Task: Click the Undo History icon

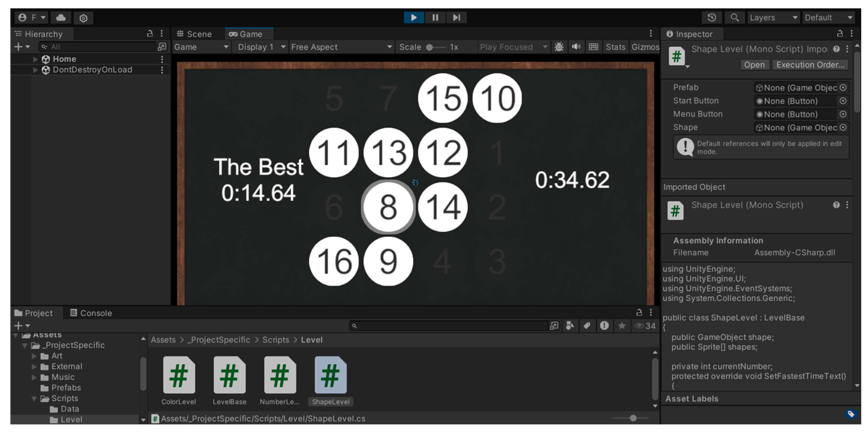Action: [712, 17]
